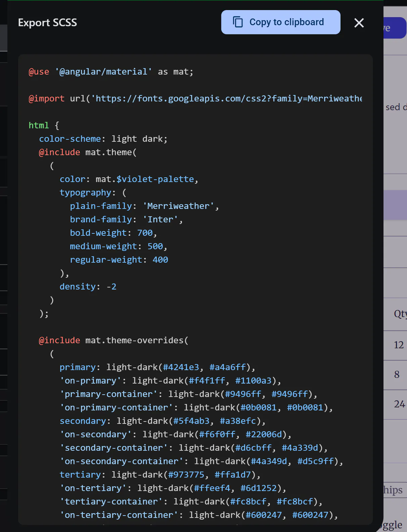Click the '@include mat.theme-overrides(' line
This screenshot has height=532, width=407.
tap(114, 340)
